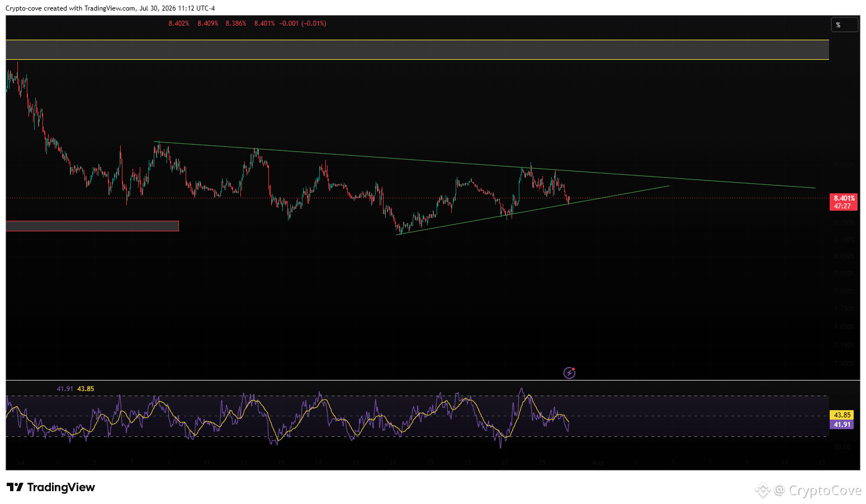This screenshot has height=504, width=866.
Task: Click the 8.050% price scale label
Action: click(x=844, y=256)
